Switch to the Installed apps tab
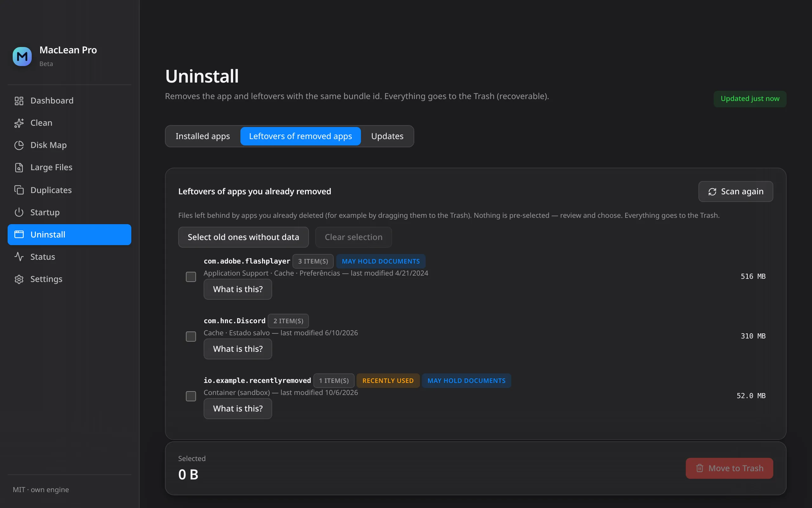This screenshot has height=508, width=812. (x=203, y=136)
